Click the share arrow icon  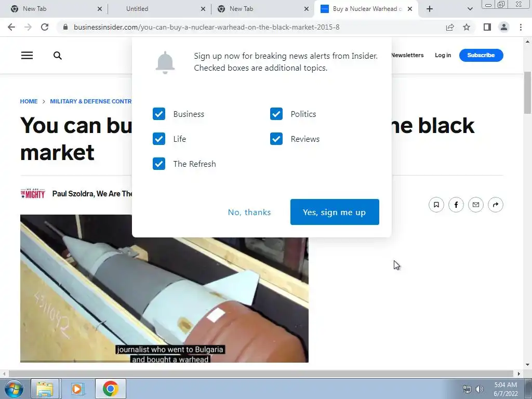tap(495, 205)
